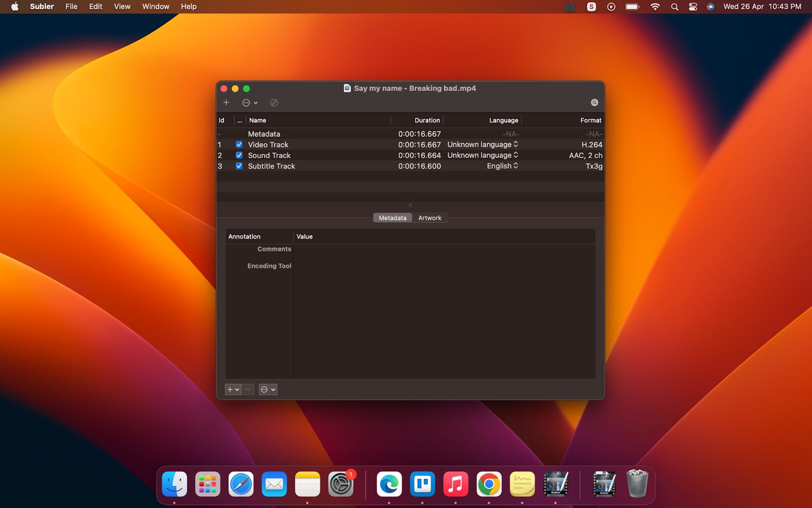Click the add track plus icon in toolbar

(226, 103)
